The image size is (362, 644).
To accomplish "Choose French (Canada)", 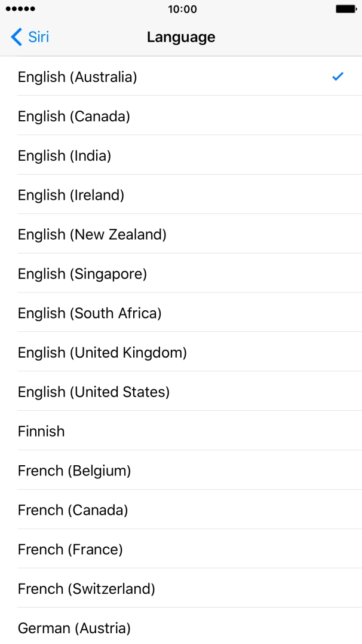I will [72, 510].
